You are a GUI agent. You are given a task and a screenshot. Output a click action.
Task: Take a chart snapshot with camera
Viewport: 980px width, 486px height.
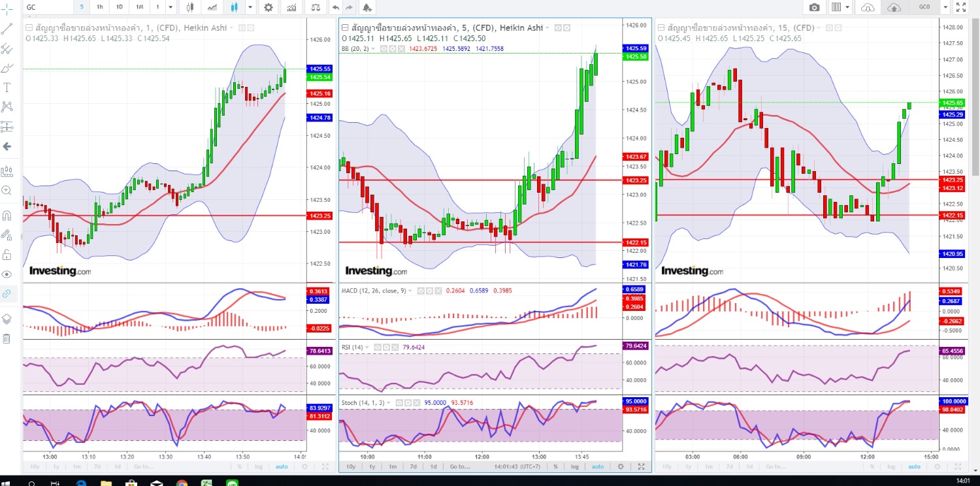[x=814, y=7]
